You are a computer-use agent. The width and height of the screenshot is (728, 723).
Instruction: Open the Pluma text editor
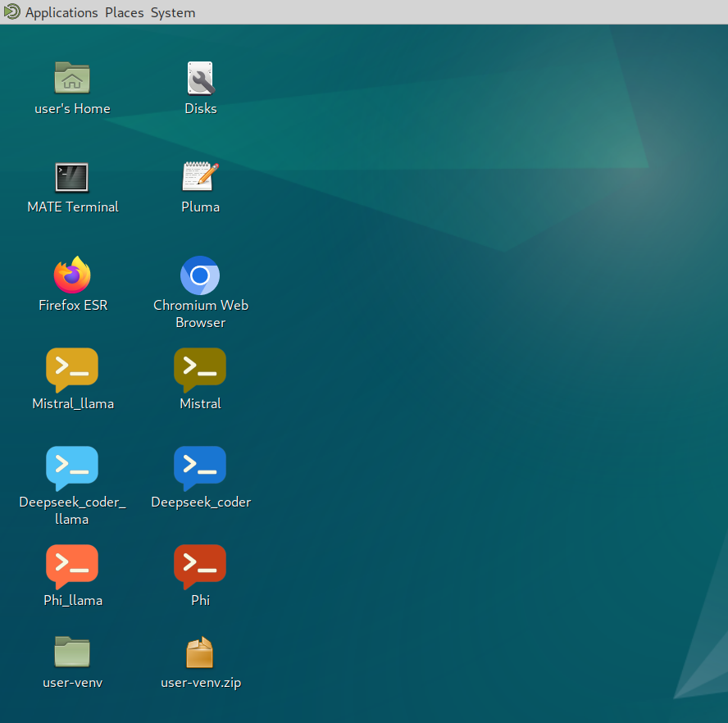pos(200,177)
